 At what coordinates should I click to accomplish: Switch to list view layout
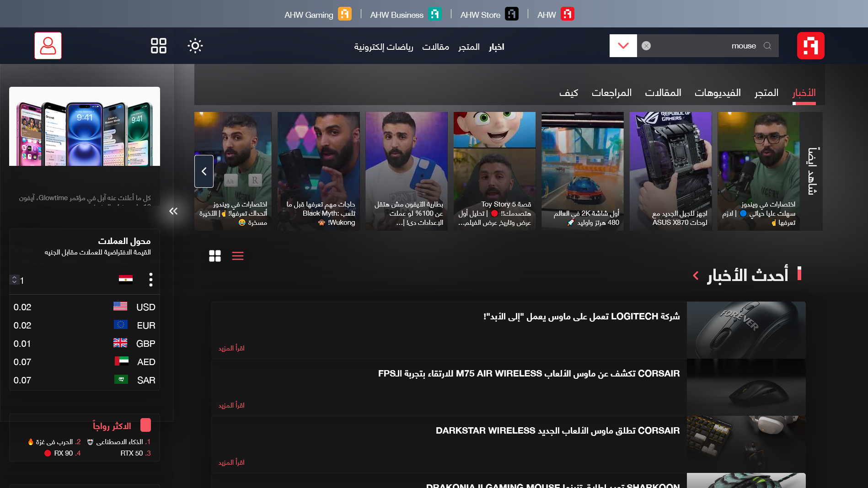pyautogui.click(x=238, y=256)
